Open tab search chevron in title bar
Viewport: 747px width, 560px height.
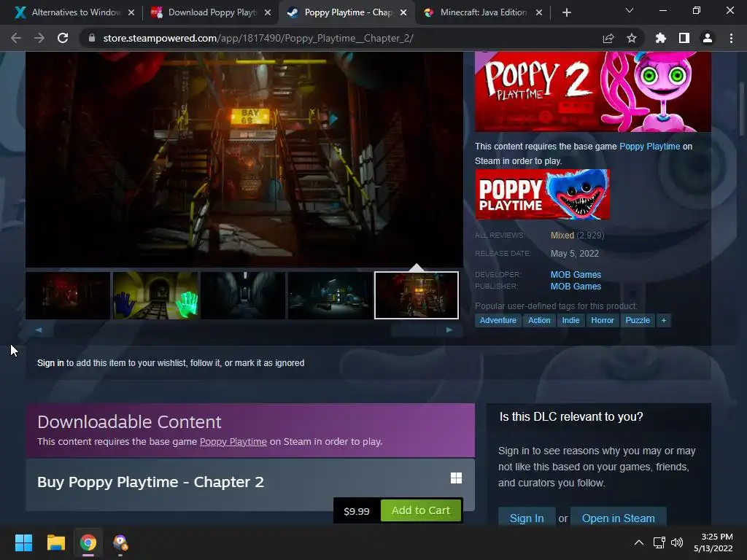tap(630, 10)
